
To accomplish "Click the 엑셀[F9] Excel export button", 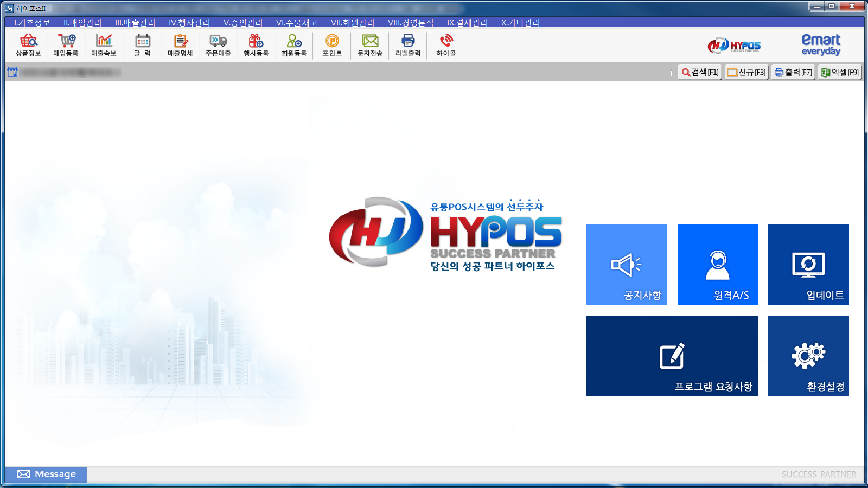I will [x=840, y=72].
